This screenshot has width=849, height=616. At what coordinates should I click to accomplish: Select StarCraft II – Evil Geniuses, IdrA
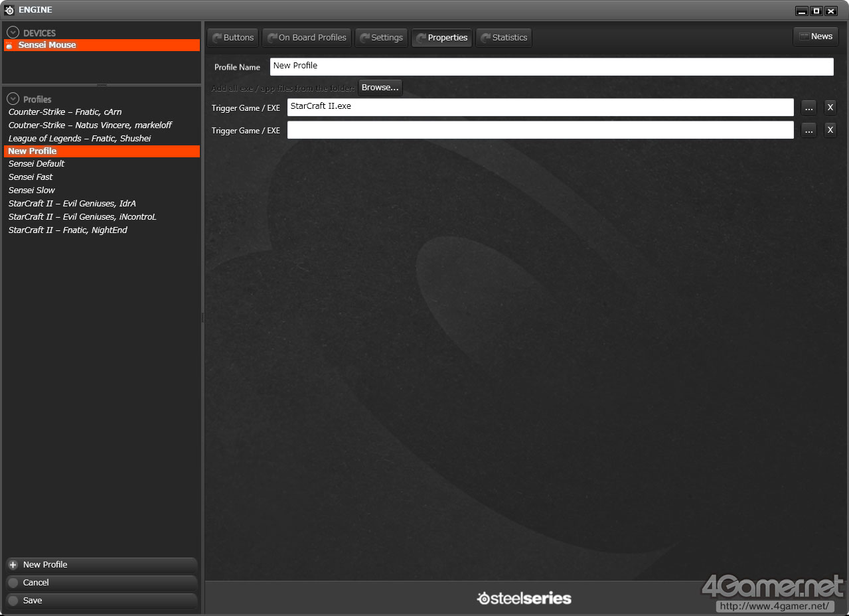[72, 204]
